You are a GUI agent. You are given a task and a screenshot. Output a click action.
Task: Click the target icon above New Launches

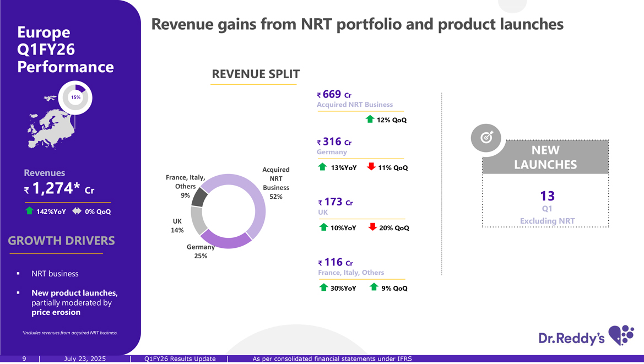point(486,138)
